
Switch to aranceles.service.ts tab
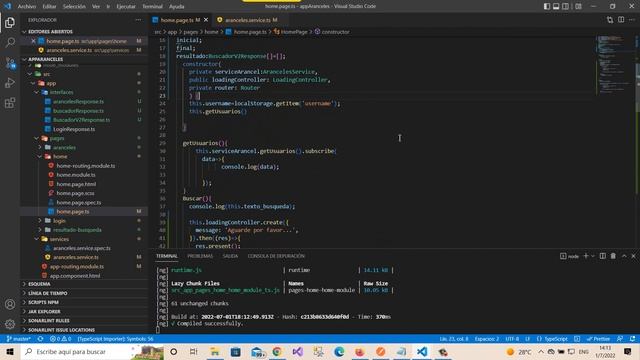pos(247,20)
